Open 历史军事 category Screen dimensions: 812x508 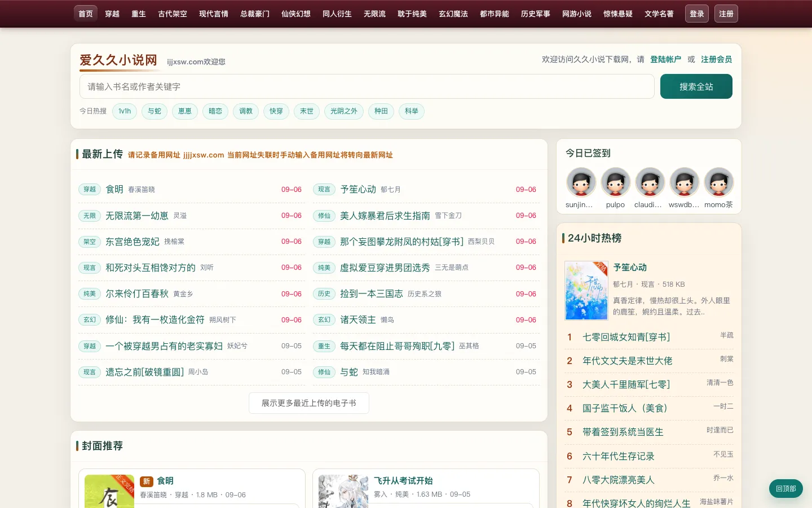pos(536,14)
